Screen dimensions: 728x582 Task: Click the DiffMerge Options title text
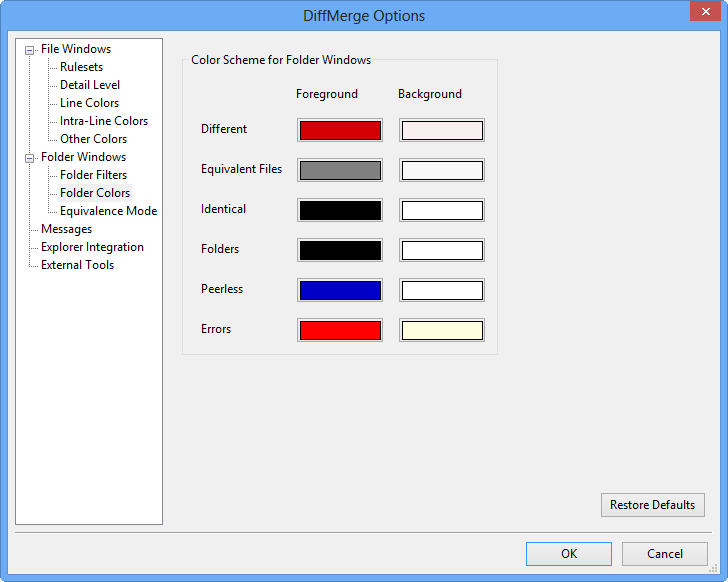(x=364, y=16)
